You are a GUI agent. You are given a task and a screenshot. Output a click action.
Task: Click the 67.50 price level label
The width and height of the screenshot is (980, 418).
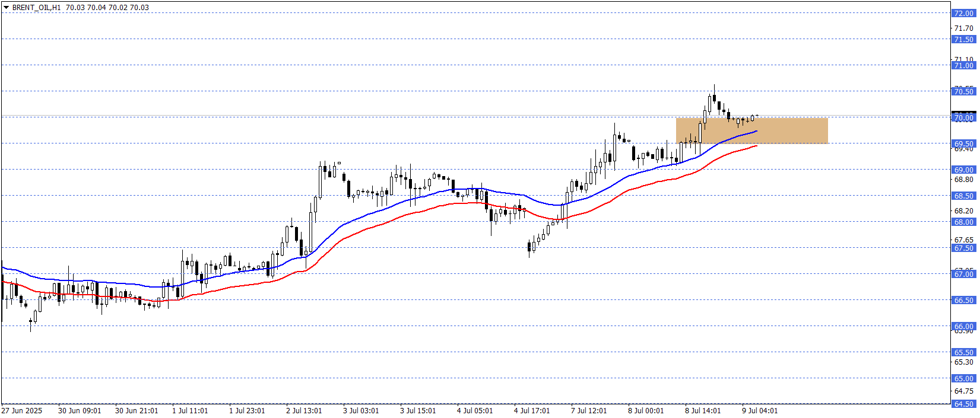(x=963, y=248)
